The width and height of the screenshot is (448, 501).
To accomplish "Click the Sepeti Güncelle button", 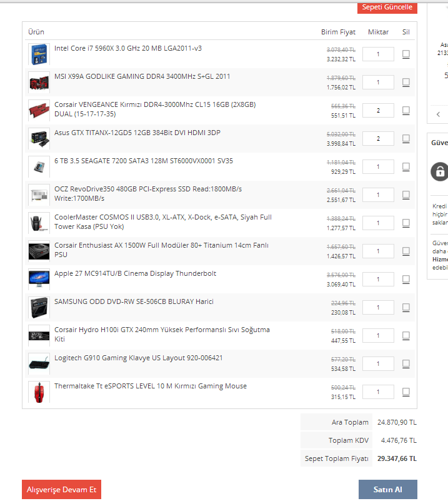I will [x=387, y=8].
